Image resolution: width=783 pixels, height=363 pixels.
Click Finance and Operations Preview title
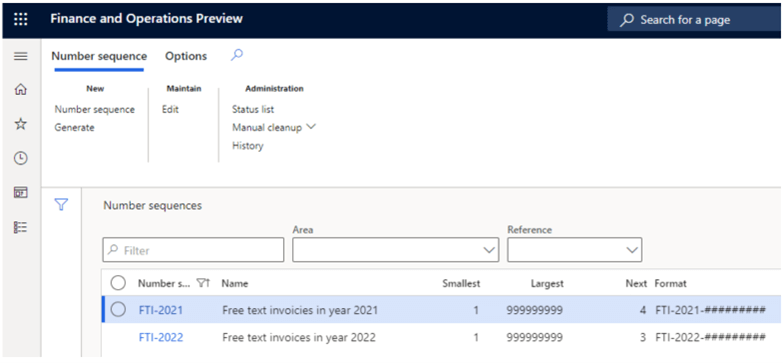point(146,19)
